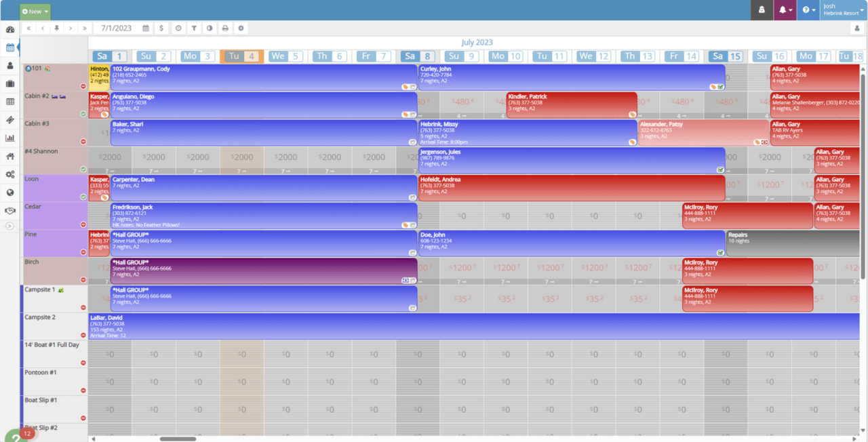Click the green New button
Viewport: 868px width, 442px height.
tap(31, 12)
